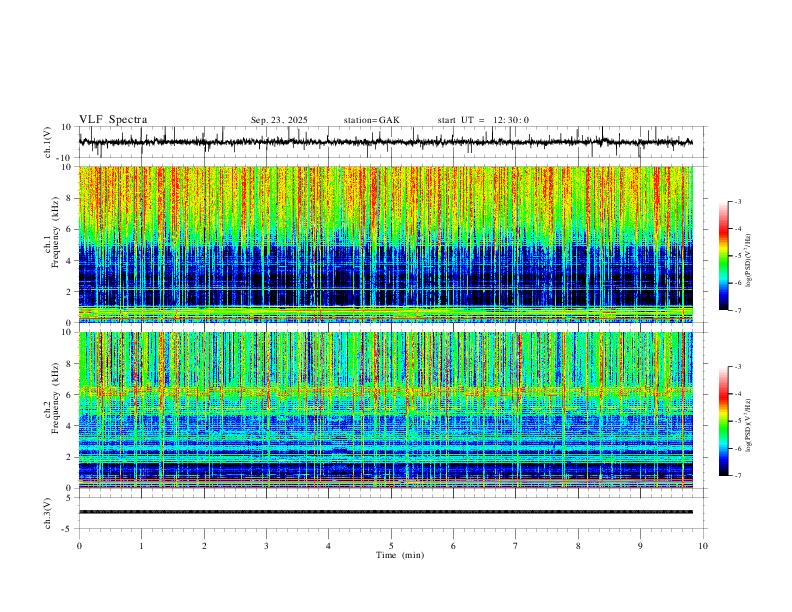The image size is (792, 612).
Task: Click the "Time (min)" axis title
Action: click(400, 555)
